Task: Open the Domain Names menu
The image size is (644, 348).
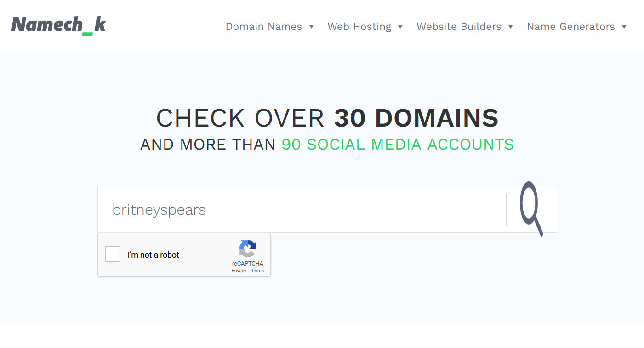Action: pyautogui.click(x=263, y=27)
